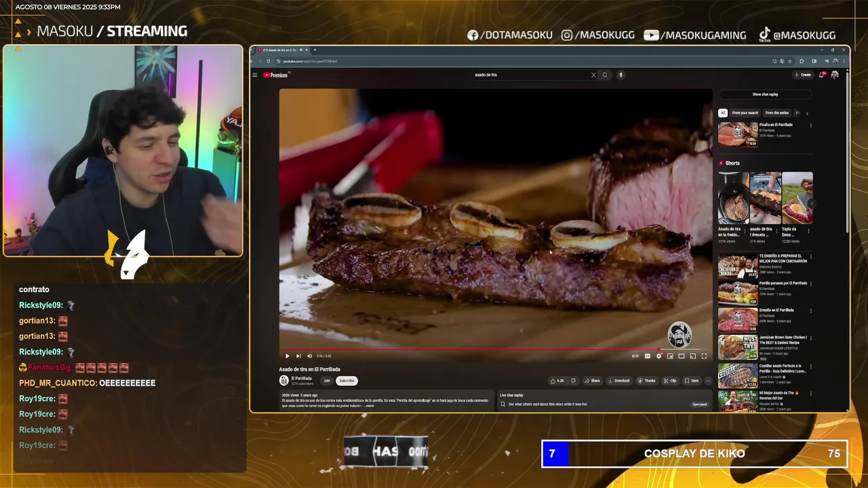Show chat replay button
Screen dimensions: 868x488
tap(765, 94)
